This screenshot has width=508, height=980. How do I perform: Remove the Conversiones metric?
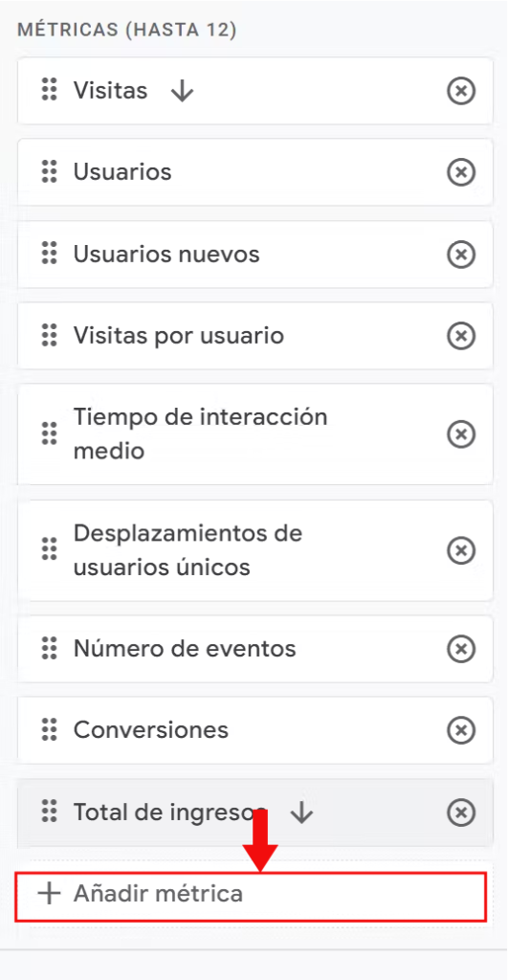[x=461, y=730]
